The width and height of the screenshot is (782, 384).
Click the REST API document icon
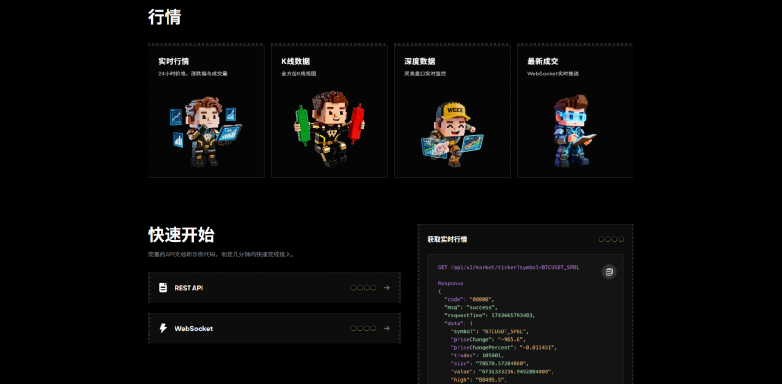coord(163,288)
